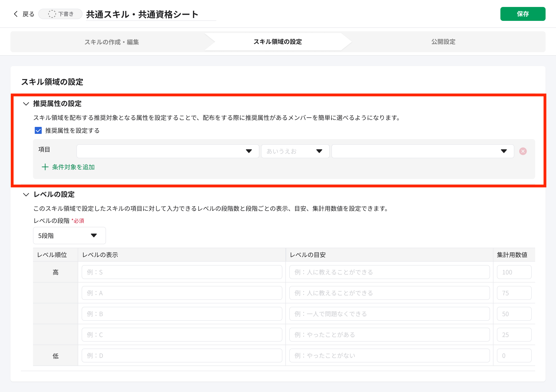Viewport: 556px width, 392px height.
Task: Click the 例：S level display field
Action: pyautogui.click(x=182, y=272)
